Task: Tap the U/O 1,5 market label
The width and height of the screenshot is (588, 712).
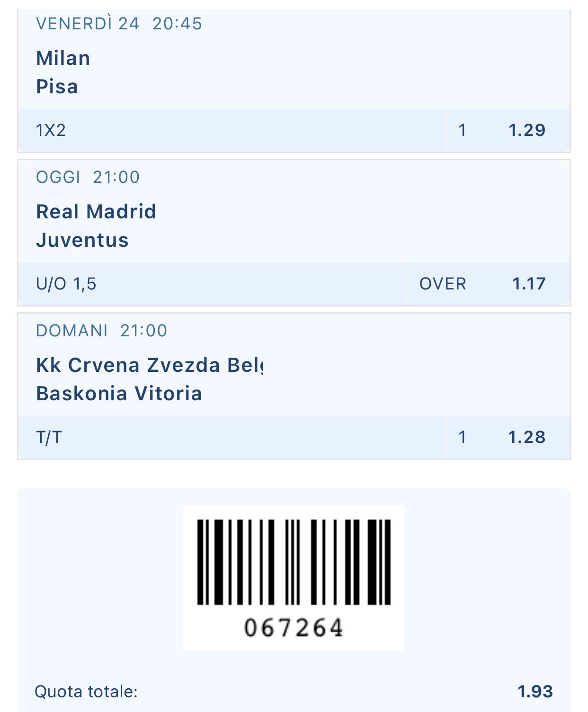Action: coord(66,284)
